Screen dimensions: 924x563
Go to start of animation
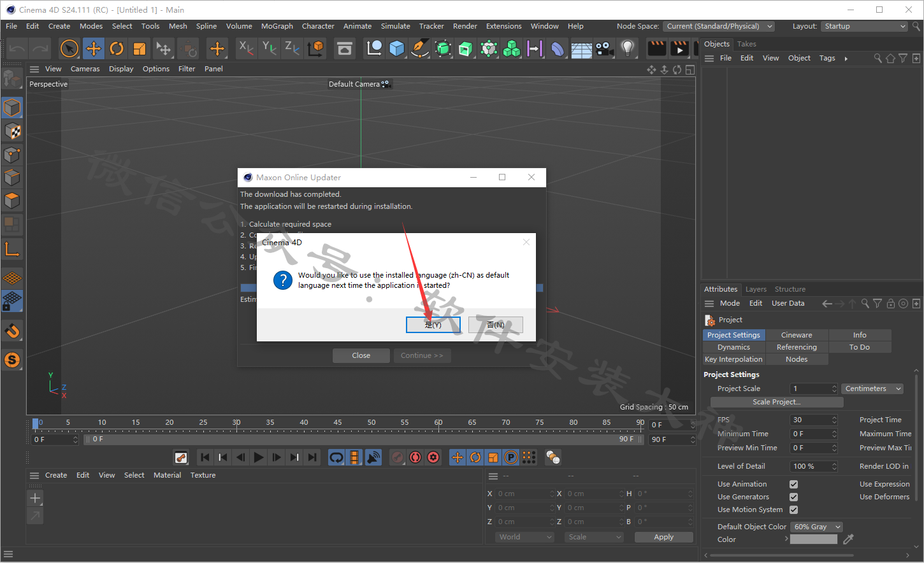(x=205, y=457)
